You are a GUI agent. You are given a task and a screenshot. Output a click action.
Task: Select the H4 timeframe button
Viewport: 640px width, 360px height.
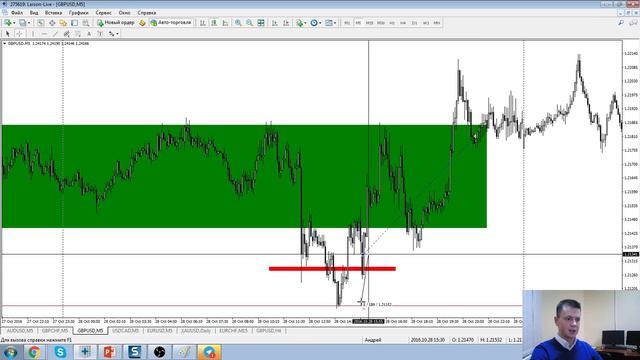coord(403,23)
